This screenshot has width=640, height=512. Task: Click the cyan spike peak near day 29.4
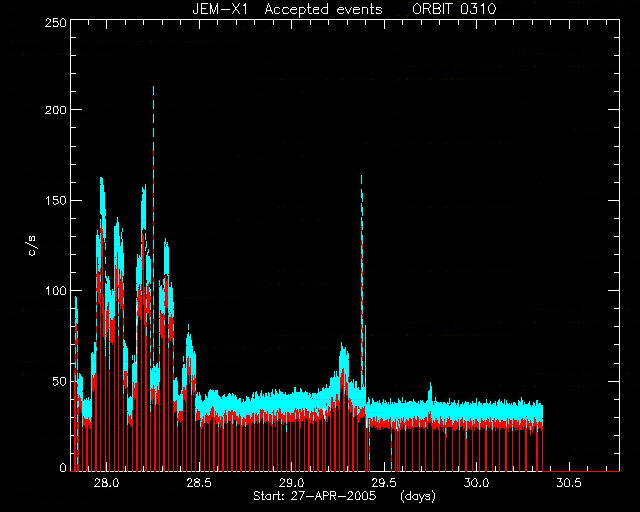pos(361,177)
